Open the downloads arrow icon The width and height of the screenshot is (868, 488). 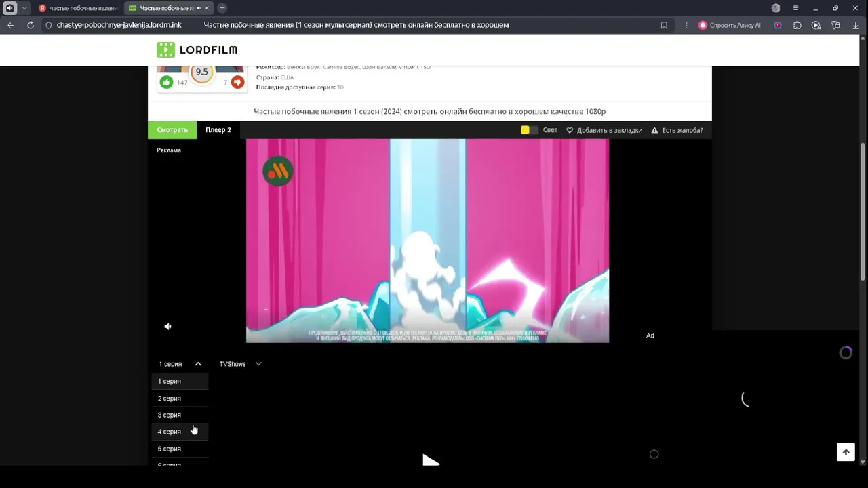pyautogui.click(x=856, y=25)
